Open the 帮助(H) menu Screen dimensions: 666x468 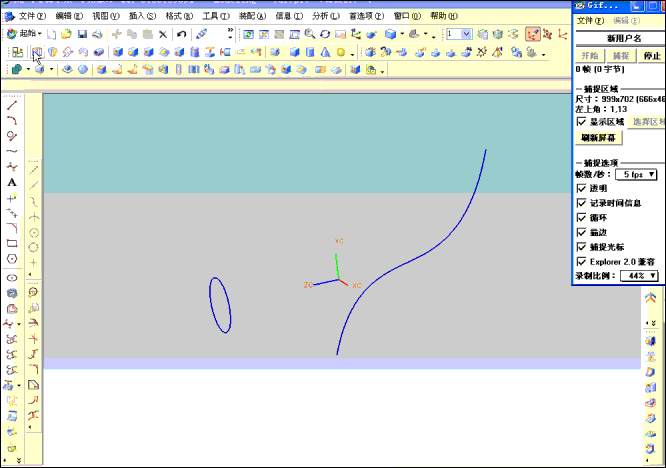[444, 16]
